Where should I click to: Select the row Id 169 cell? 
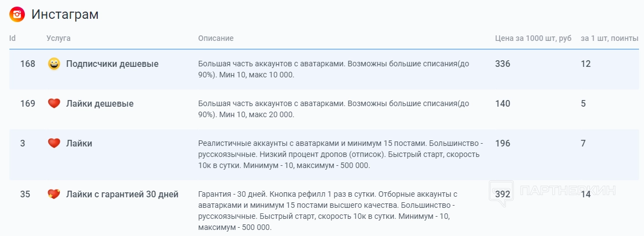point(28,104)
